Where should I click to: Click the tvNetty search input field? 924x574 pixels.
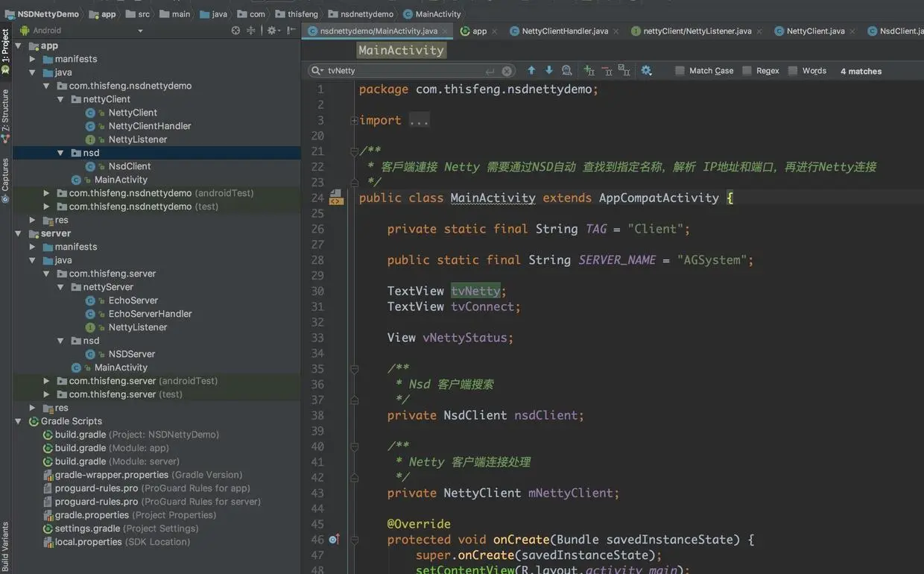pos(402,71)
